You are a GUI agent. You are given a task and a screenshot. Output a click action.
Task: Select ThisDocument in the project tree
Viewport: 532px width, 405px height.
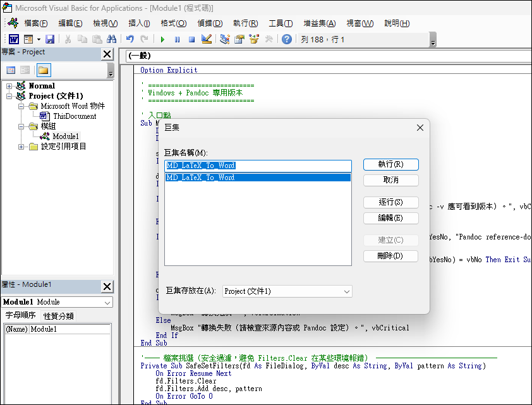[x=74, y=116]
